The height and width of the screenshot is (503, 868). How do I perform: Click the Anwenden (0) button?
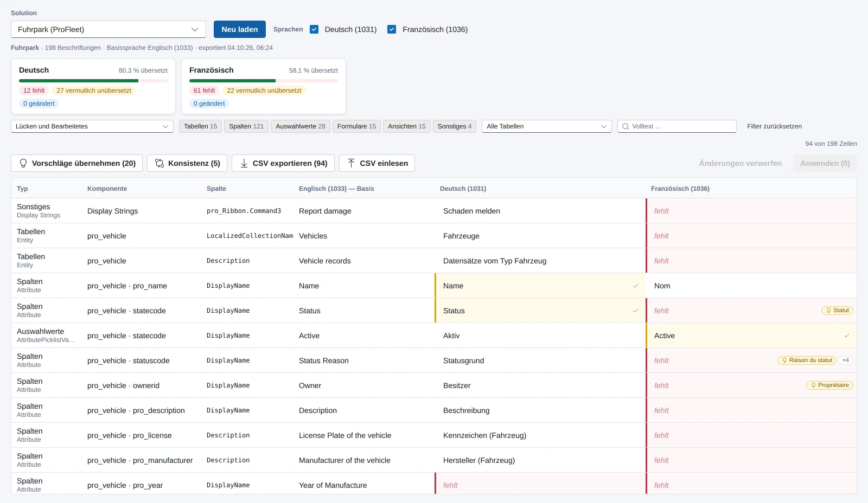825,163
